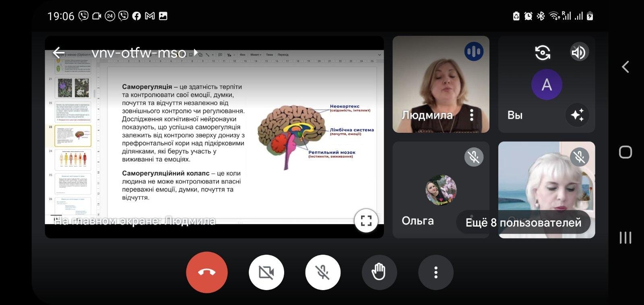Click the 'Саморегуляційний колапс' heading on the slide
This screenshot has height=305, width=644.
[166, 173]
